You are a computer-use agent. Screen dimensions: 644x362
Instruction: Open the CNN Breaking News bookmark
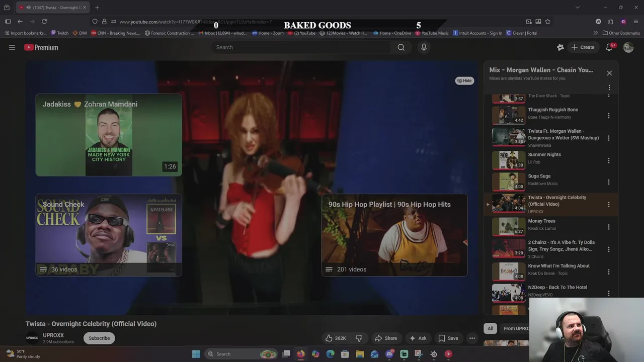(x=116, y=33)
